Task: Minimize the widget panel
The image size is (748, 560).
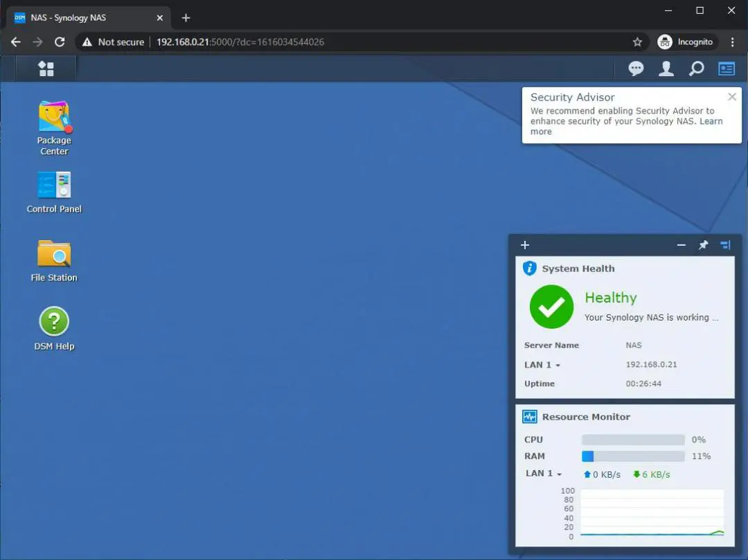Action: 682,245
